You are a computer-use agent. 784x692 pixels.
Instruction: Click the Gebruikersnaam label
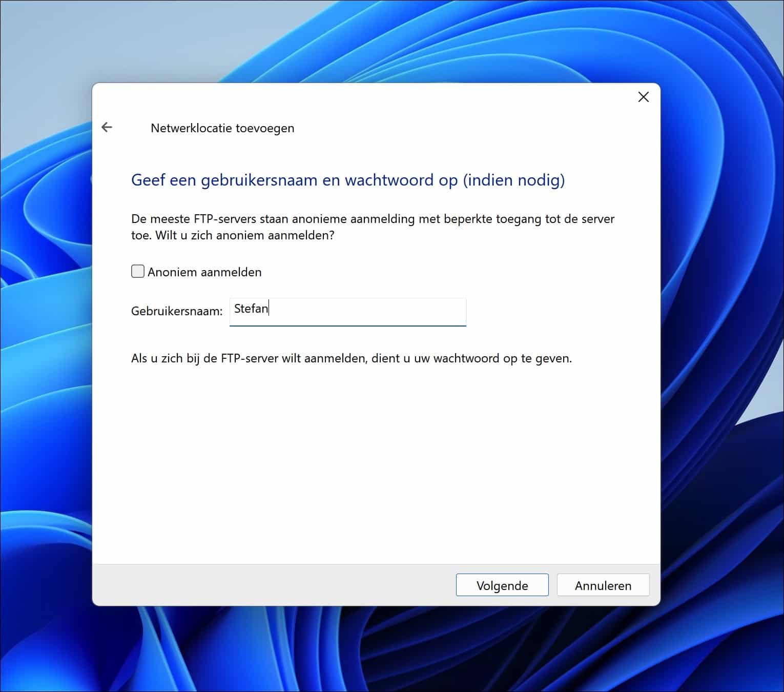click(176, 310)
